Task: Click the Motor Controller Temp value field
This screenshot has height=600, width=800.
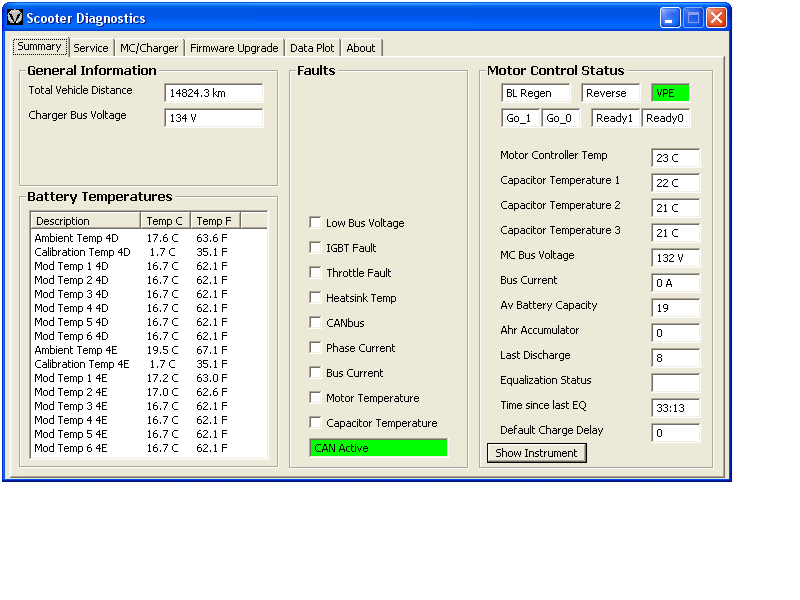Action: tap(676, 158)
